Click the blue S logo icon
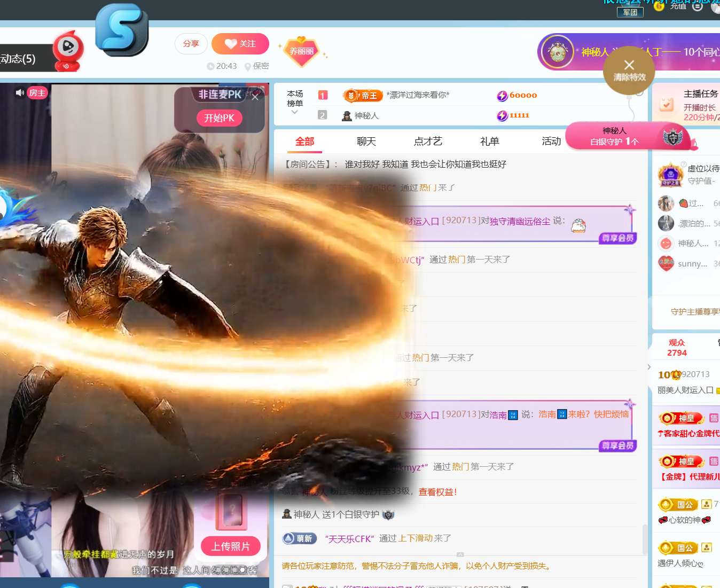 [122, 30]
